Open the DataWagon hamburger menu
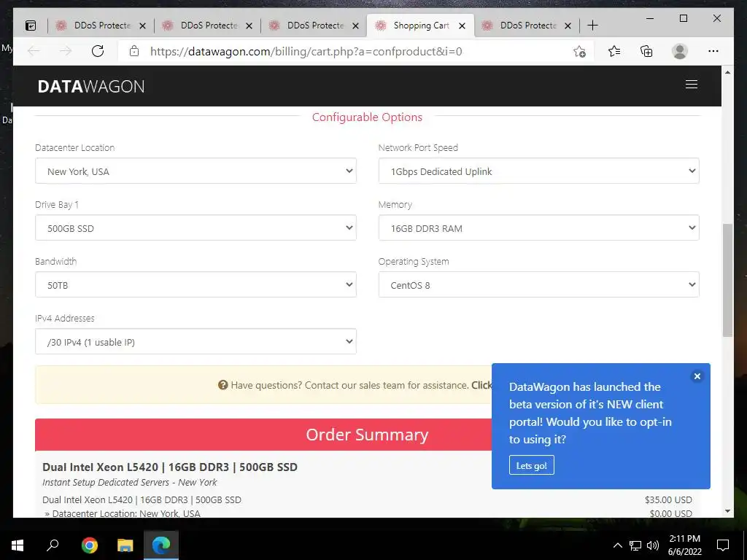This screenshot has height=560, width=747. (x=692, y=85)
